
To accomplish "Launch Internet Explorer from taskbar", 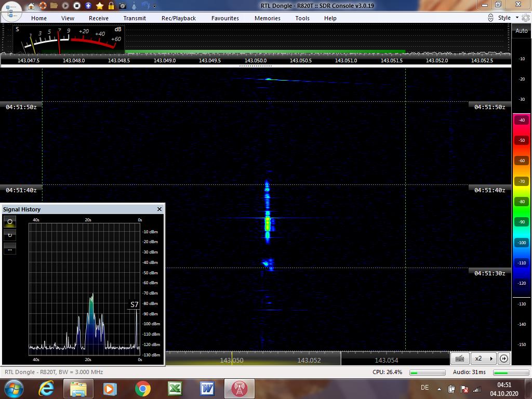I will click(x=46, y=389).
